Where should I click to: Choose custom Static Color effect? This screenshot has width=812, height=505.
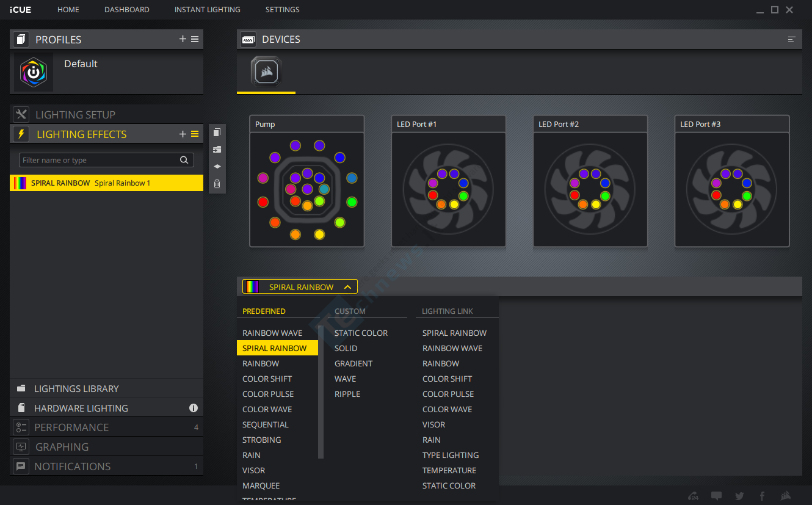361,333
